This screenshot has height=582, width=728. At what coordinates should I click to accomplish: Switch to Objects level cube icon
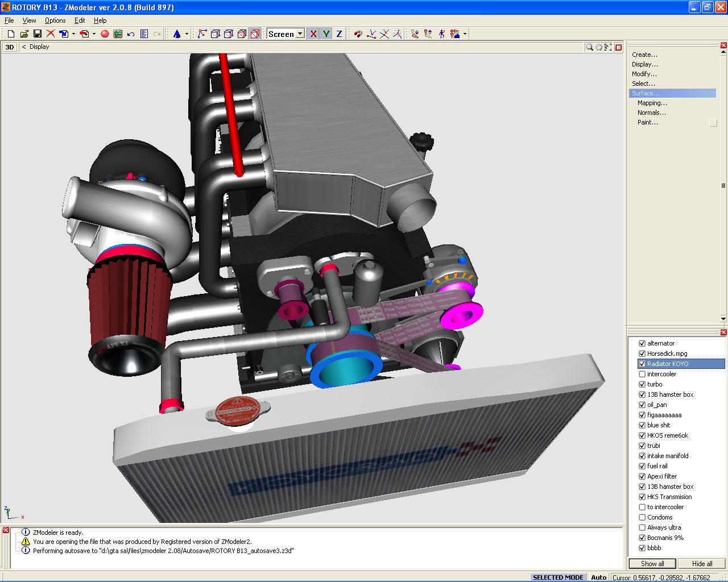[x=242, y=34]
